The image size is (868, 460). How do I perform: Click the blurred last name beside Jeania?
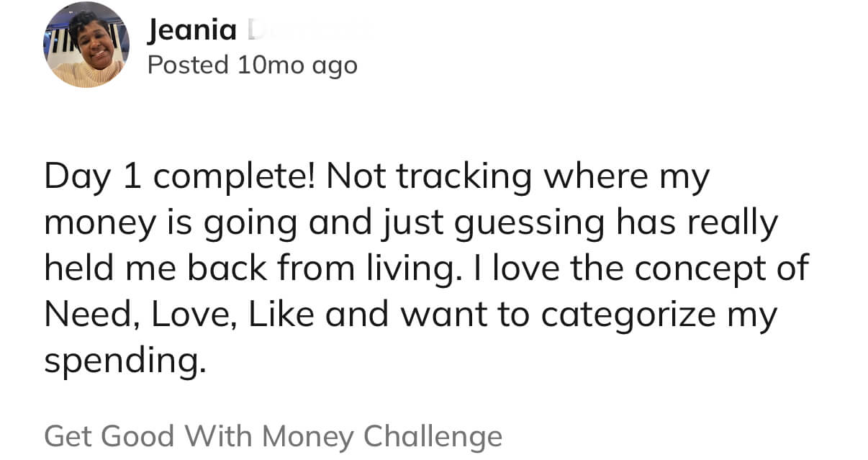click(x=309, y=30)
